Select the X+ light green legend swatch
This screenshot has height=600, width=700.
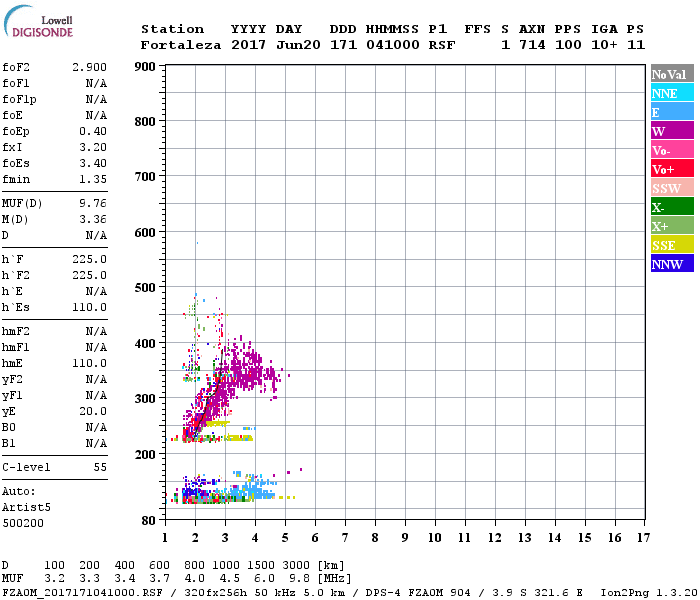coord(672,225)
